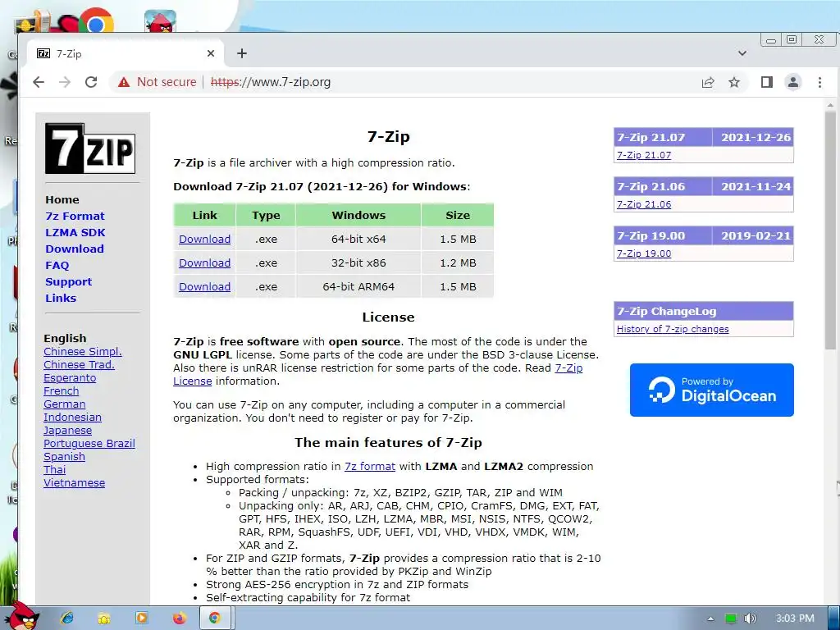Viewport: 840px width, 630px height.
Task: Switch language to Chinese Simpl.
Action: pos(83,351)
